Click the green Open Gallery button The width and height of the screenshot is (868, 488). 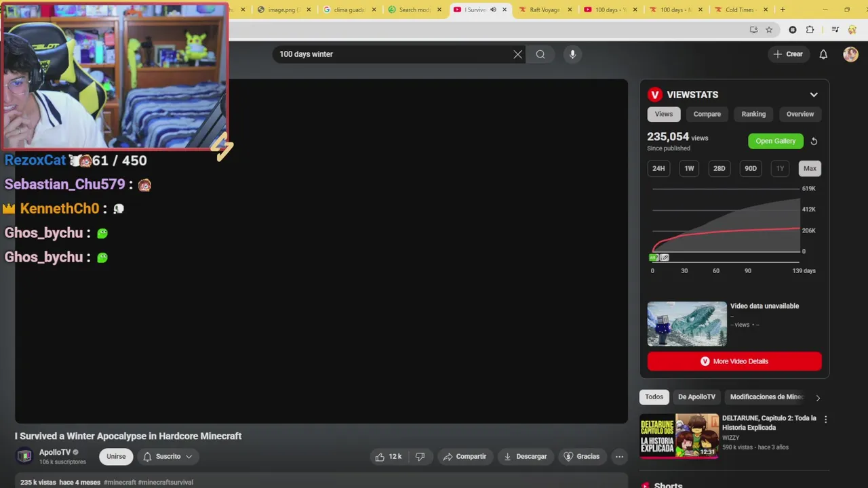click(776, 141)
